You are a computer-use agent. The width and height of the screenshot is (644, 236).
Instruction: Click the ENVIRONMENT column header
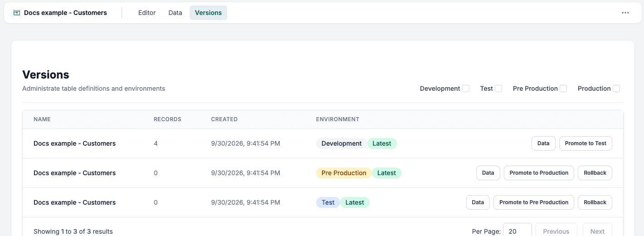click(337, 119)
